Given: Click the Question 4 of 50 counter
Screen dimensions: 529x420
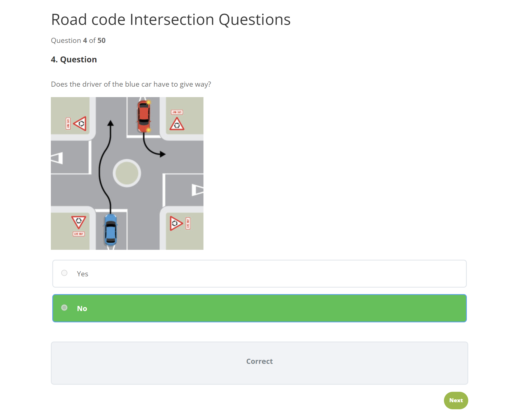Looking at the screenshot, I should coord(78,40).
